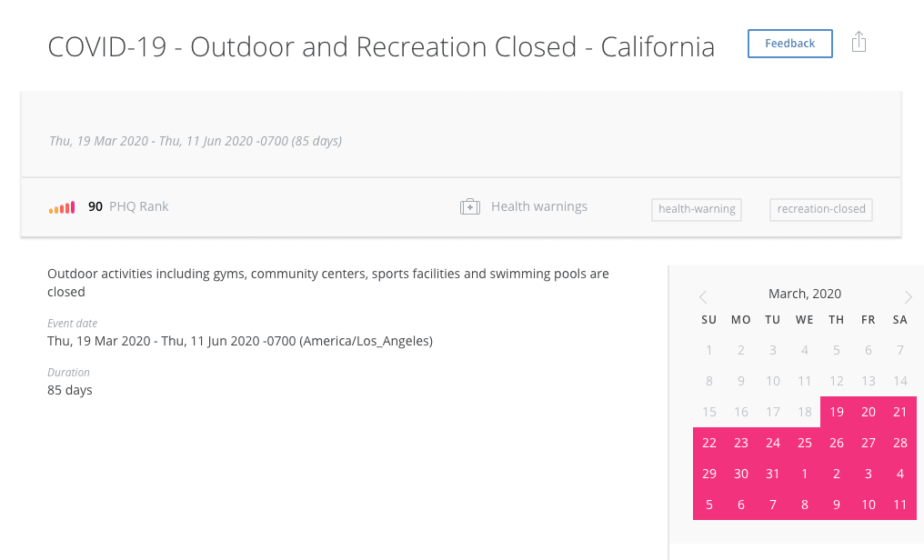Click the highlighted date 22 in the calendar
Viewport: 924px width, 560px height.
709,442
